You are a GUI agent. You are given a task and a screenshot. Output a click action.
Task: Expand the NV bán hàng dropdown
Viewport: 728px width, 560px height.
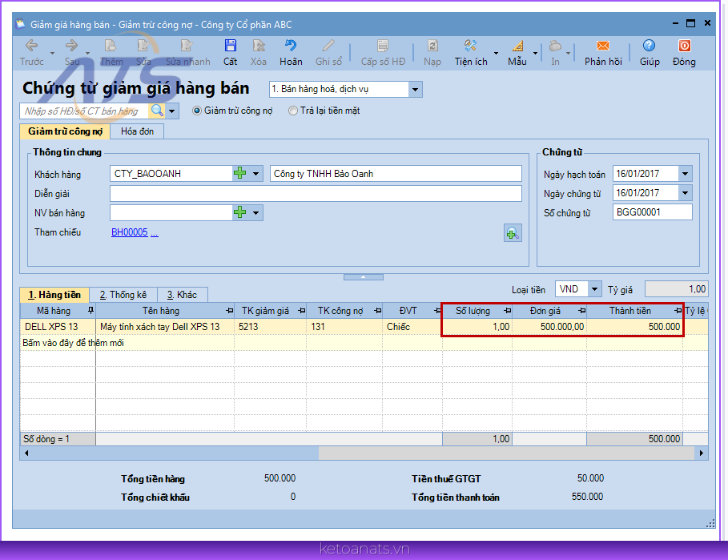[255, 212]
